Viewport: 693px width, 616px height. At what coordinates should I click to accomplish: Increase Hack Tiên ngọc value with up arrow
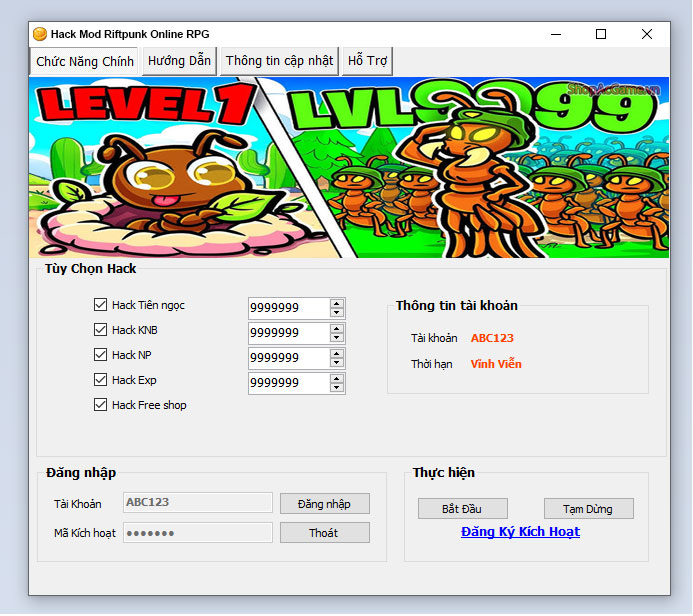coord(337,304)
